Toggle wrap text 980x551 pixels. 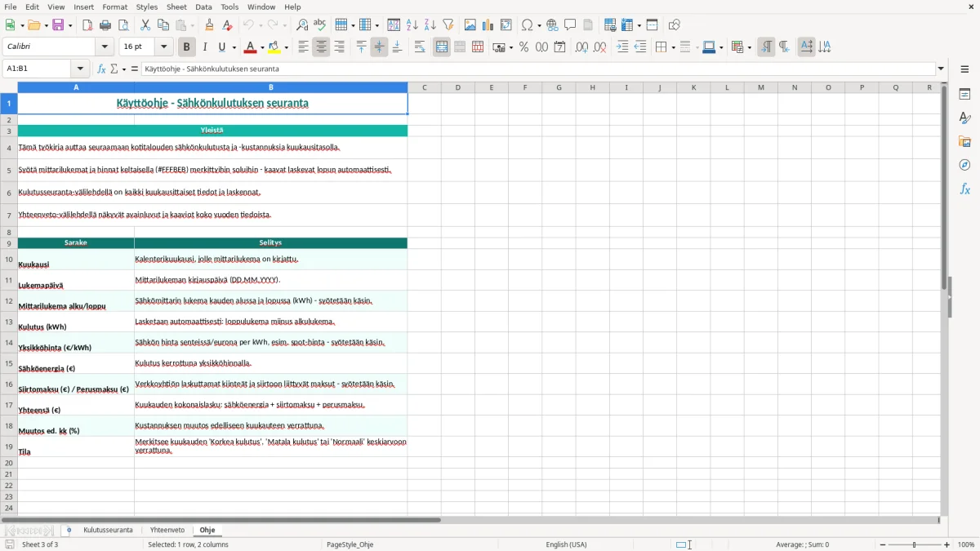[420, 47]
